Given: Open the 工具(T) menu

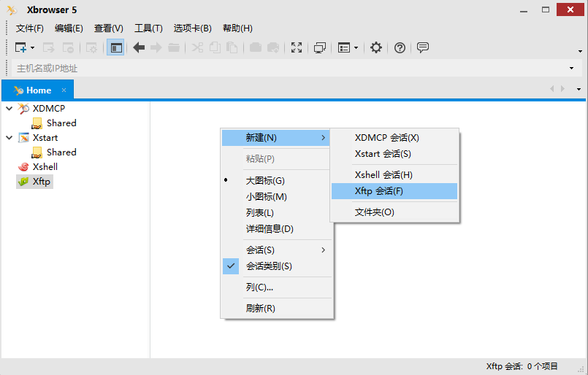Looking at the screenshot, I should 148,28.
